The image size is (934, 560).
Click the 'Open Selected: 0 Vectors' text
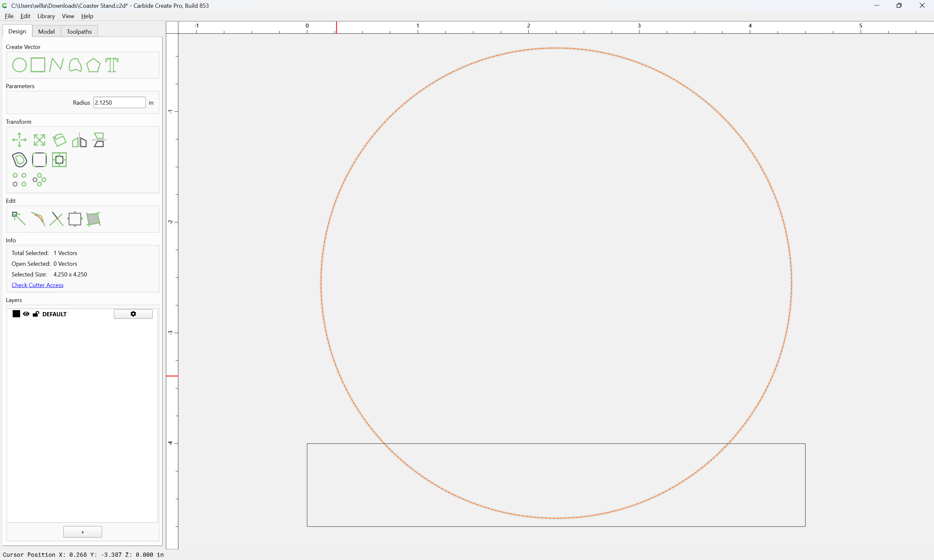pyautogui.click(x=44, y=264)
